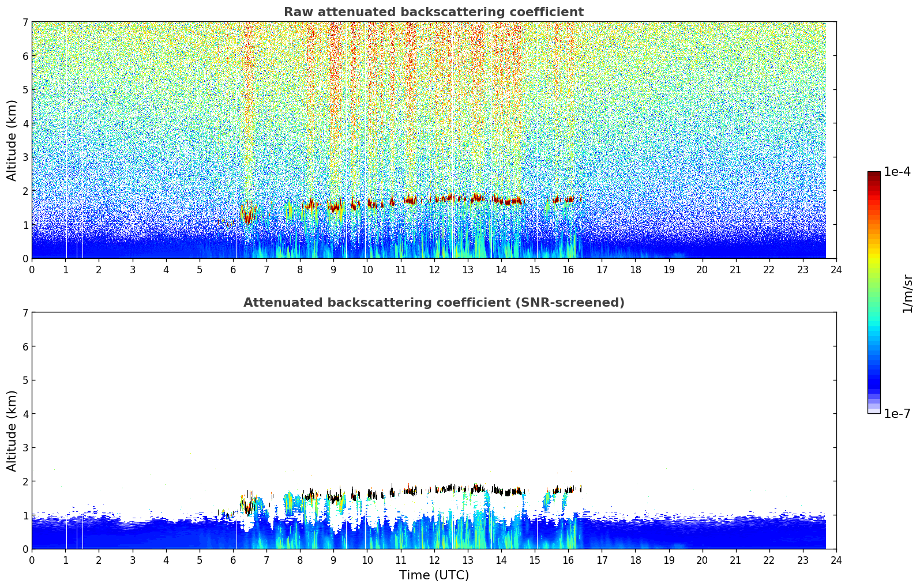Pick the dark blue section of colorbar
This screenshot has height=588, width=920.
pyautogui.click(x=874, y=380)
